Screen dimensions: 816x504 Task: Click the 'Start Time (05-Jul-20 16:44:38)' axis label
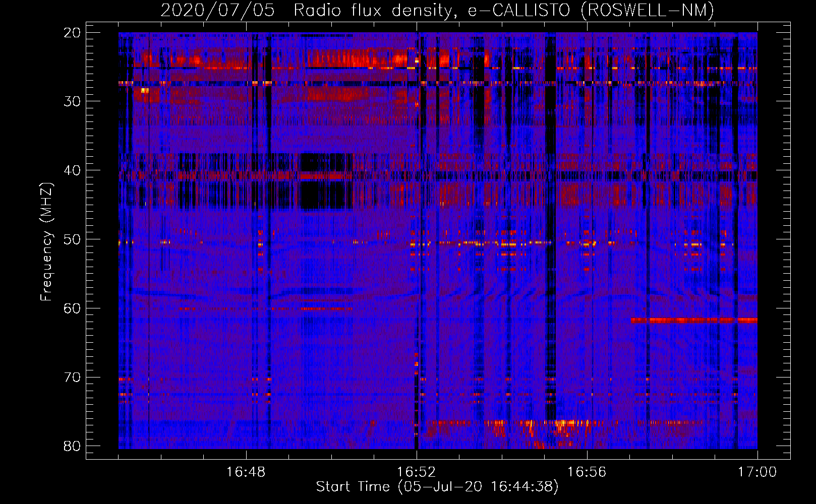(x=437, y=487)
